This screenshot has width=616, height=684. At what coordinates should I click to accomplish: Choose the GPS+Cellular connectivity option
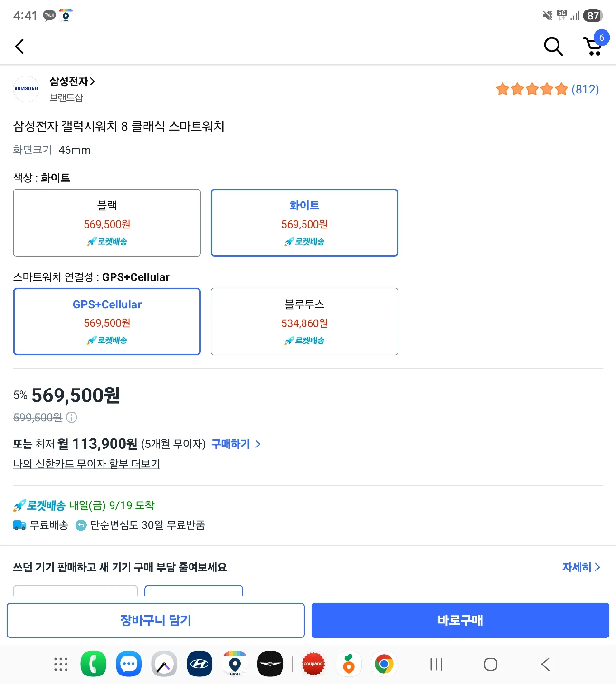click(x=107, y=322)
